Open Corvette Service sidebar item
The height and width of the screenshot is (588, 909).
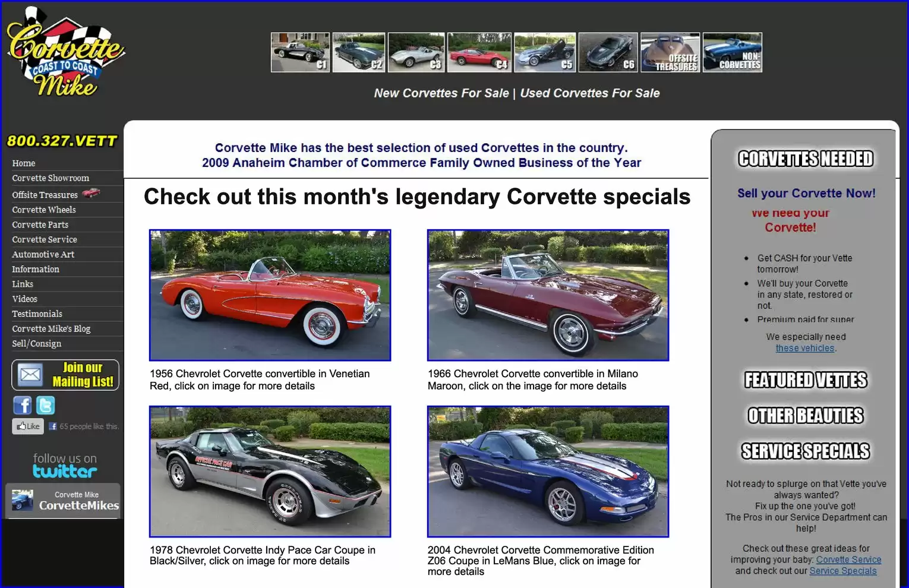(45, 239)
